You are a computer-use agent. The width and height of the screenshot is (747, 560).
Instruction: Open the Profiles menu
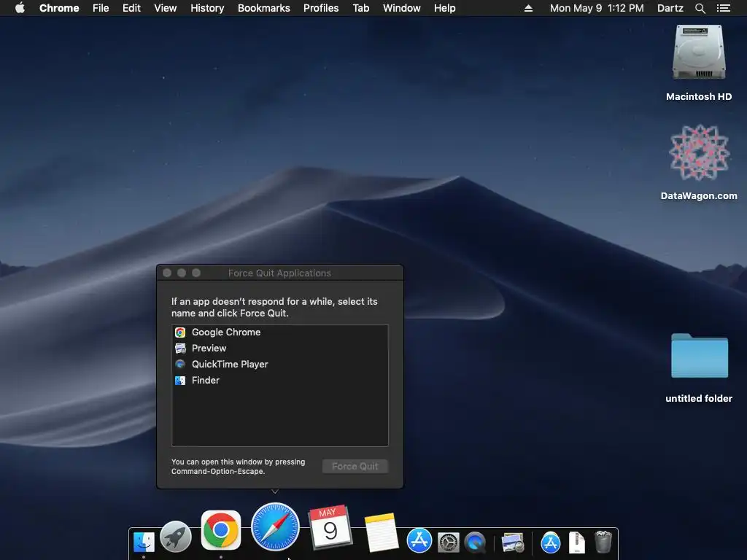pos(321,8)
